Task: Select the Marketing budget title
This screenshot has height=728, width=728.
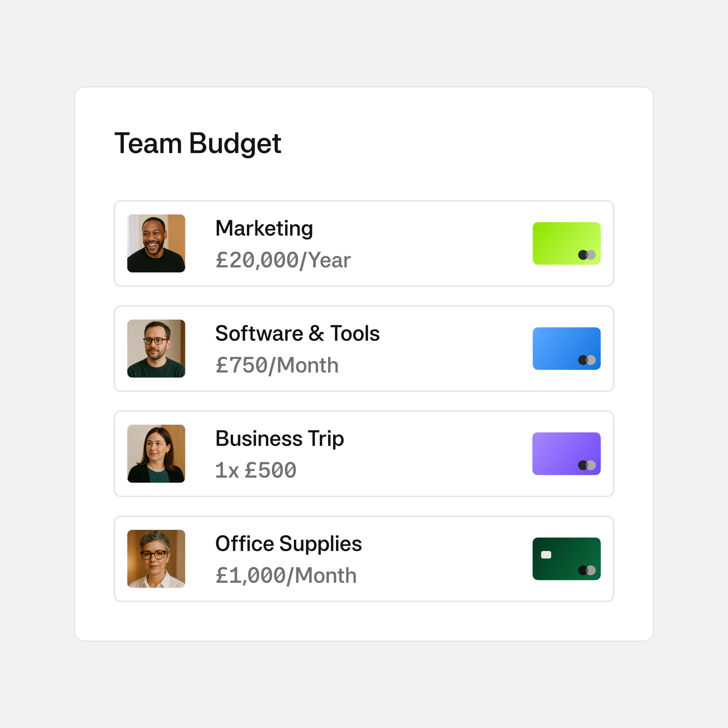Action: 264,229
